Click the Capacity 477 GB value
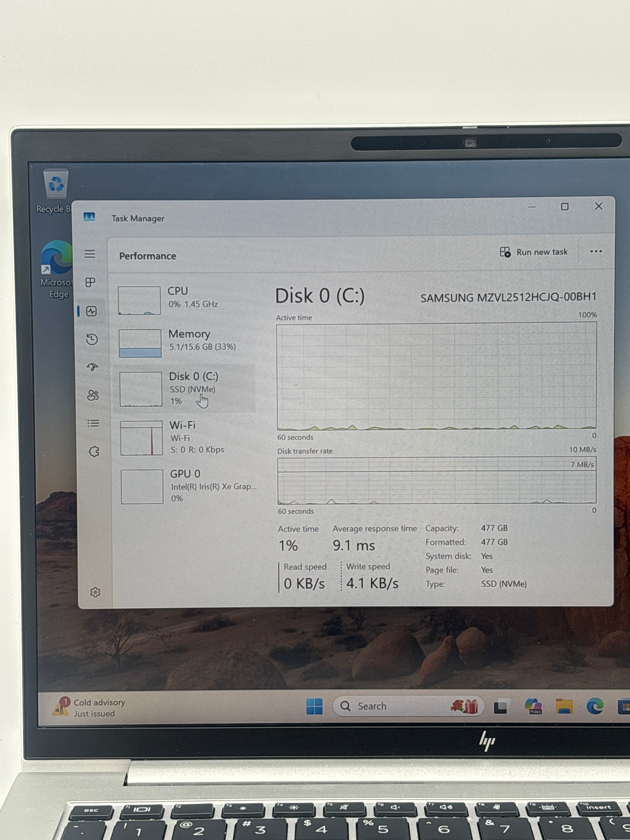630x840 pixels. (494, 528)
